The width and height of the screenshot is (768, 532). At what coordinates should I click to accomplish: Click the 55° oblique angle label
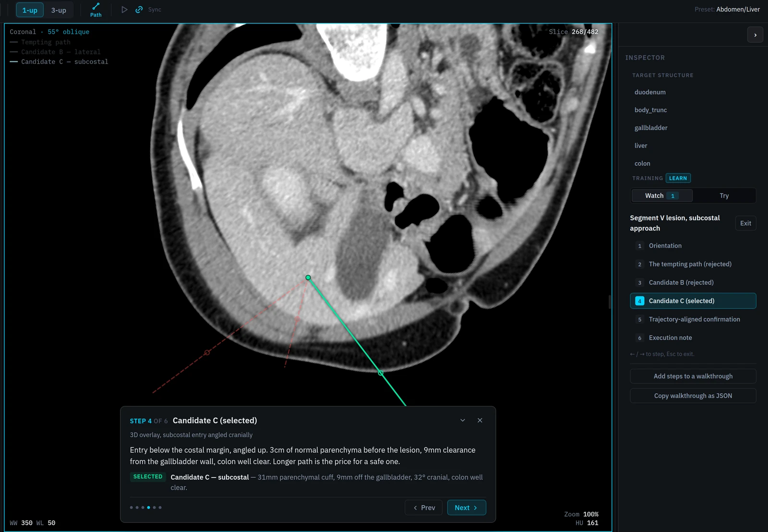[68, 32]
